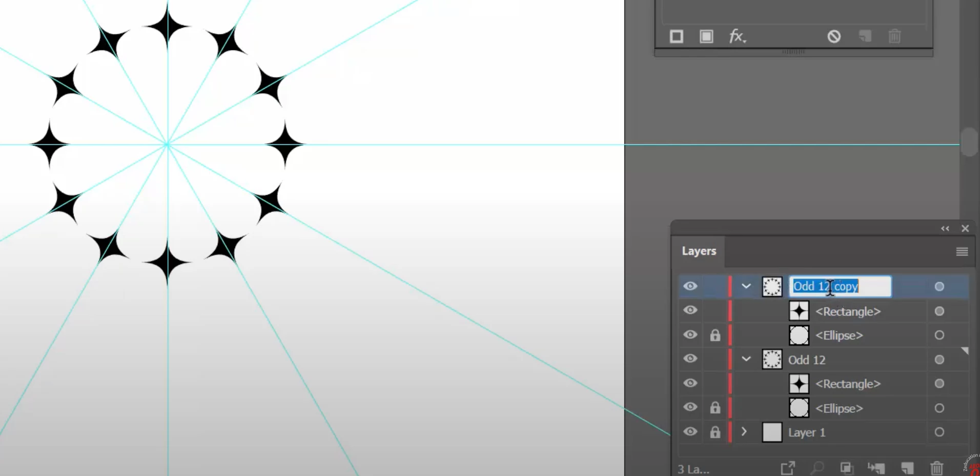Unlock Layer 1
Viewport: 980px width, 476px height.
coord(715,432)
